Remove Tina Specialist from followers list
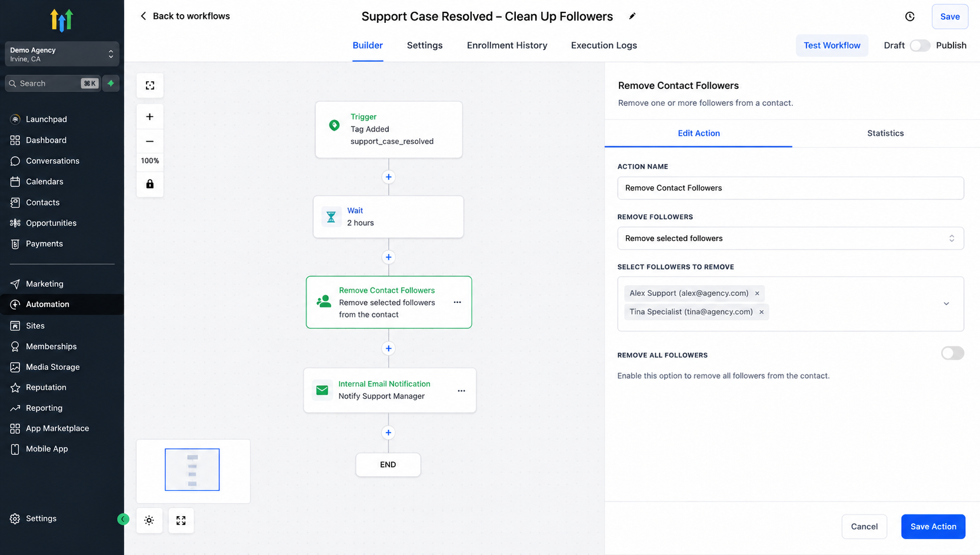The width and height of the screenshot is (980, 555). click(761, 312)
